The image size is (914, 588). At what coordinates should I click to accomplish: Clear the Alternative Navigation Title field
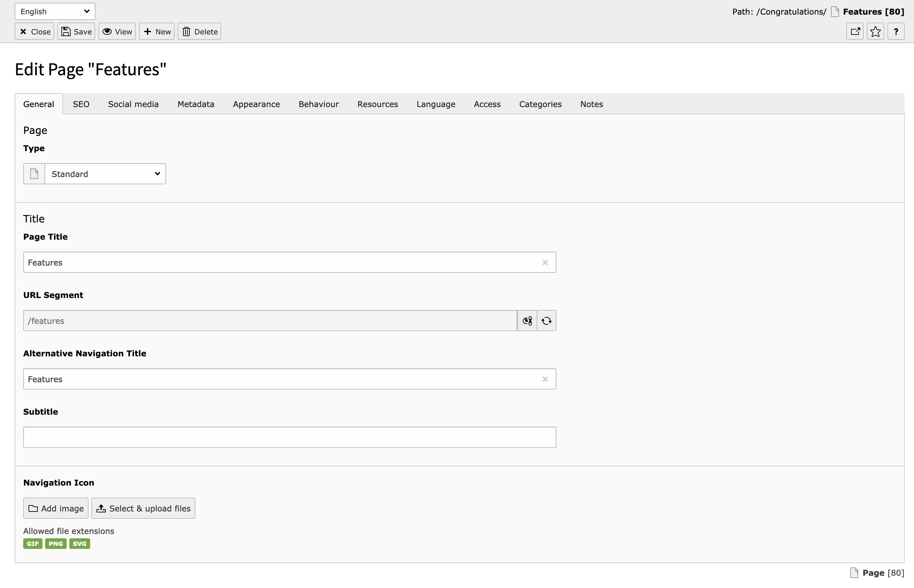coord(545,379)
